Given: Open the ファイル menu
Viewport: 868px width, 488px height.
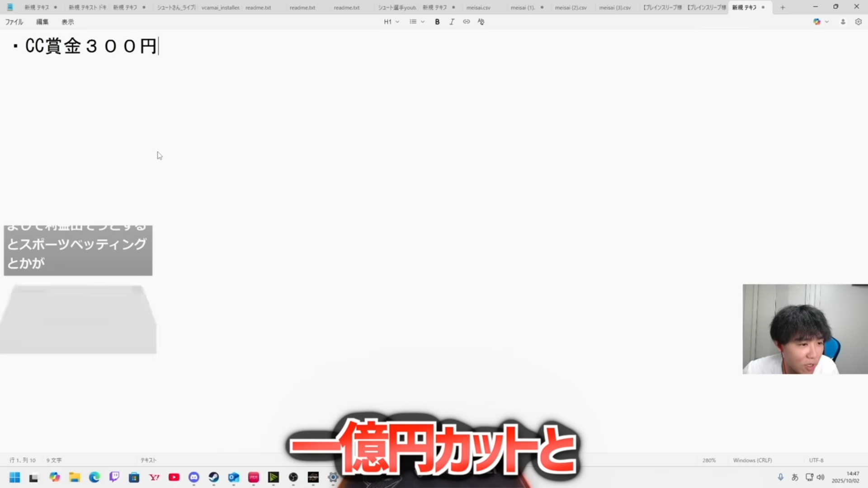Looking at the screenshot, I should coord(14,22).
